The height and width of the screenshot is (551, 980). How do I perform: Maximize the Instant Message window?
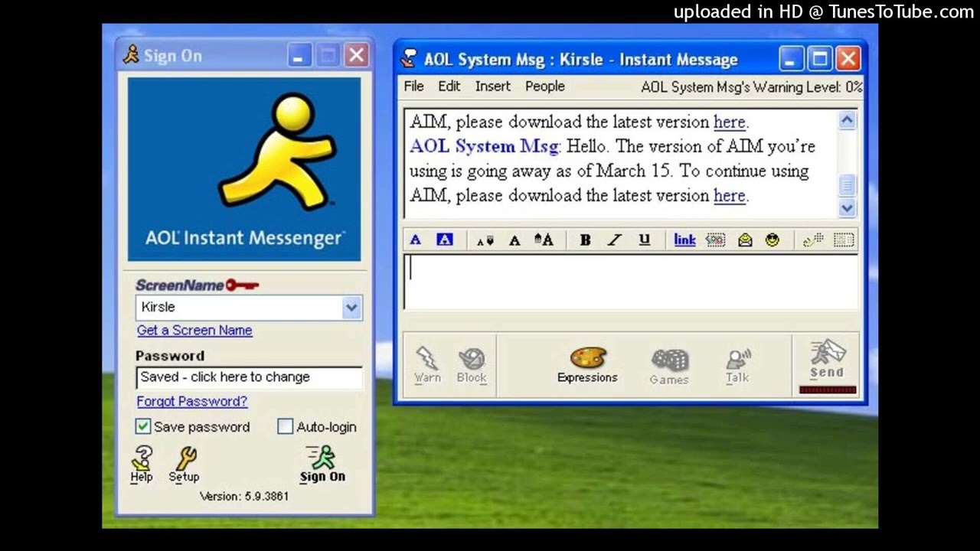819,59
